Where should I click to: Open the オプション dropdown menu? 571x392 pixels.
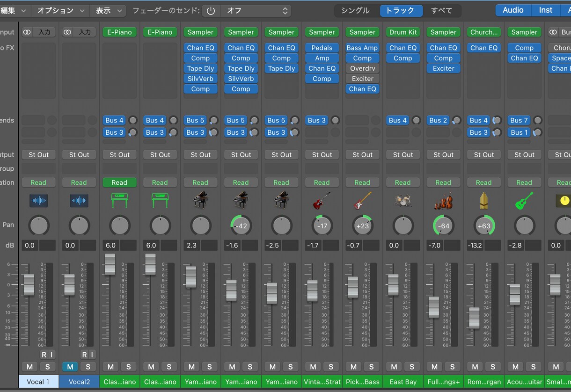[61, 10]
